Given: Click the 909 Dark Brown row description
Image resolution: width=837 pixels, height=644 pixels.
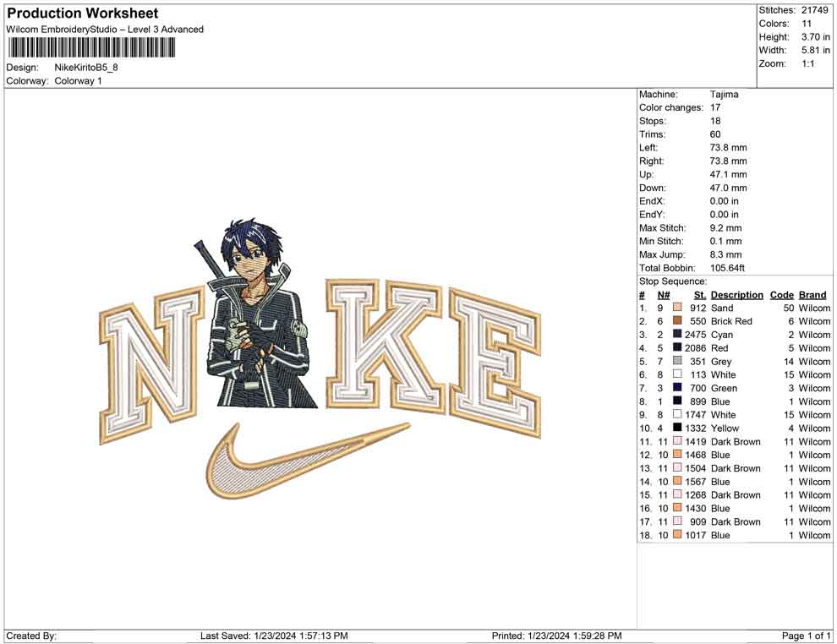Looking at the screenshot, I should [x=736, y=521].
